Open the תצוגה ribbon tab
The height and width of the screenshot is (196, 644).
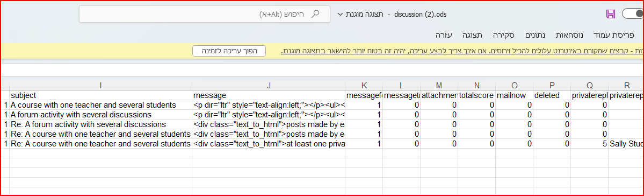point(472,36)
